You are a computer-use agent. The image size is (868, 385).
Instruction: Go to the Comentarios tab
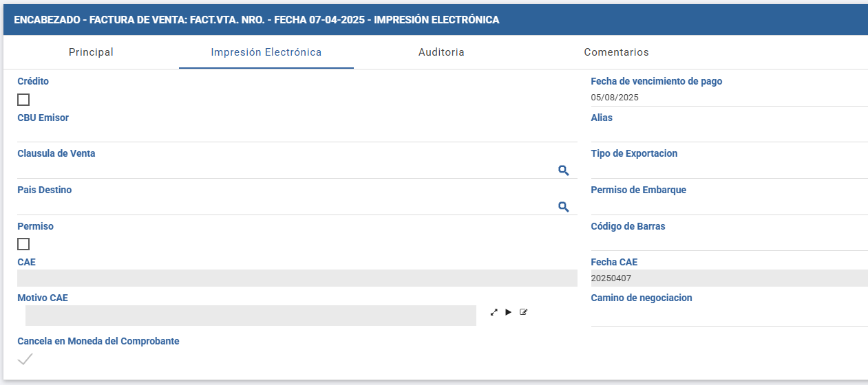[616, 52]
